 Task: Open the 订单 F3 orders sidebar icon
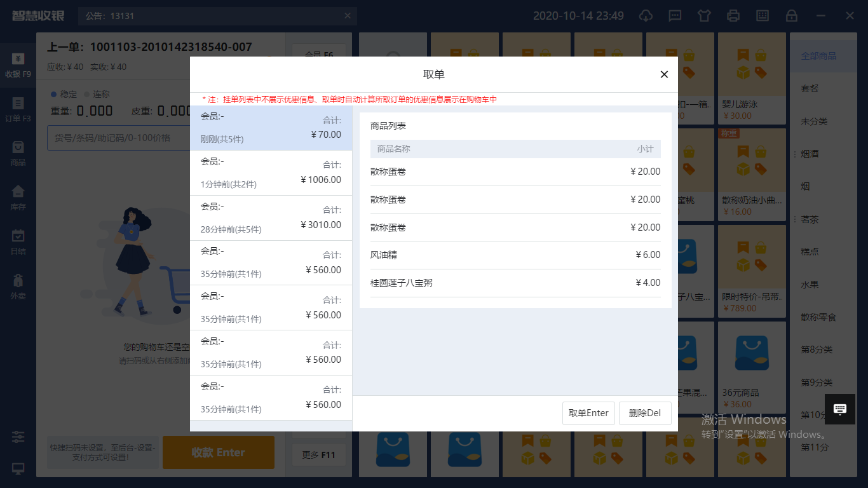(x=18, y=109)
